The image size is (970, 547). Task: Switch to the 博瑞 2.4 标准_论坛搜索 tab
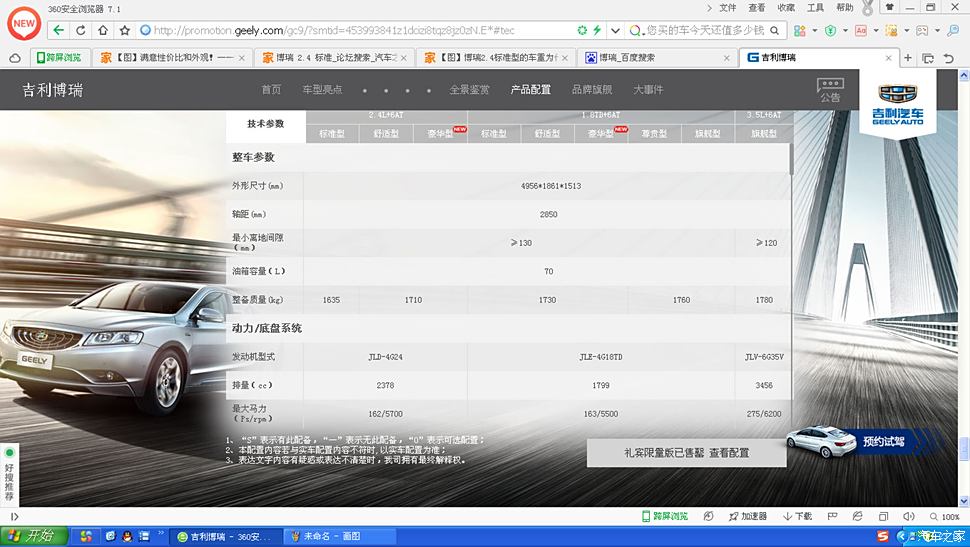[333, 58]
